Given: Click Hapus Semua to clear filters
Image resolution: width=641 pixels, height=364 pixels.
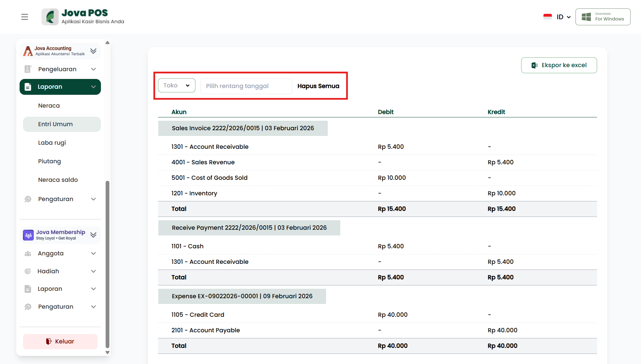Looking at the screenshot, I should click(x=318, y=86).
